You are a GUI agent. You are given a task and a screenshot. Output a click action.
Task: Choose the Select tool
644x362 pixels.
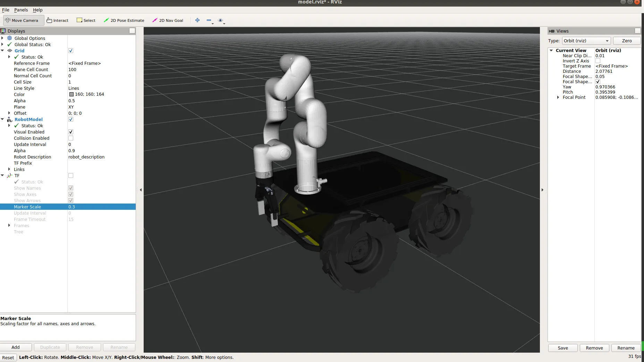[86, 20]
